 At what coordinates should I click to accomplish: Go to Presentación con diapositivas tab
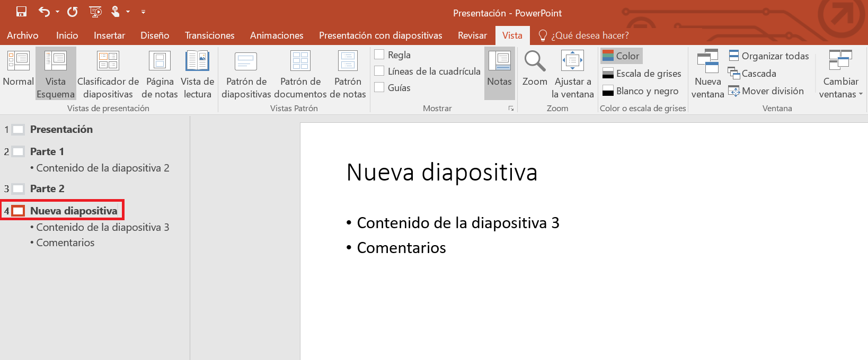pyautogui.click(x=380, y=35)
